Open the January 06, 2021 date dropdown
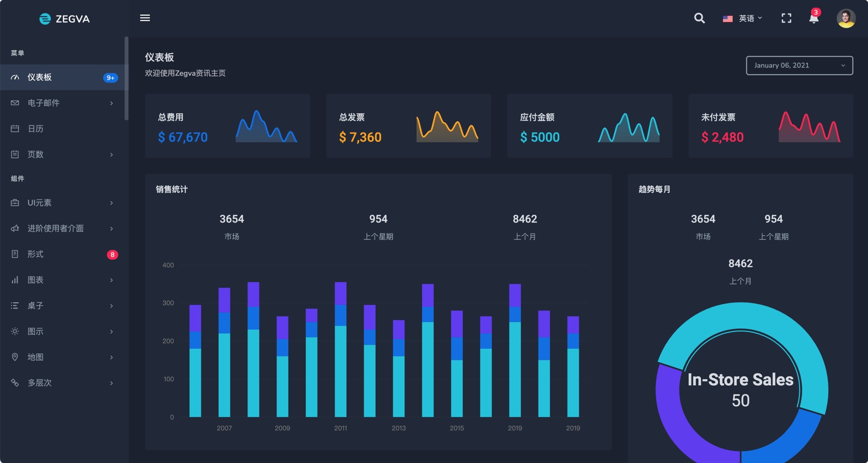Screen dimensions: 868x463 click(x=799, y=65)
